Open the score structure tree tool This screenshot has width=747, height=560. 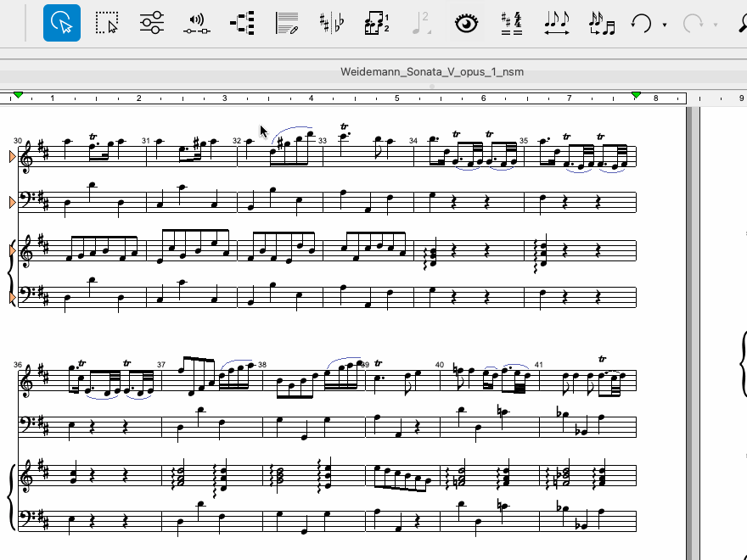(242, 24)
